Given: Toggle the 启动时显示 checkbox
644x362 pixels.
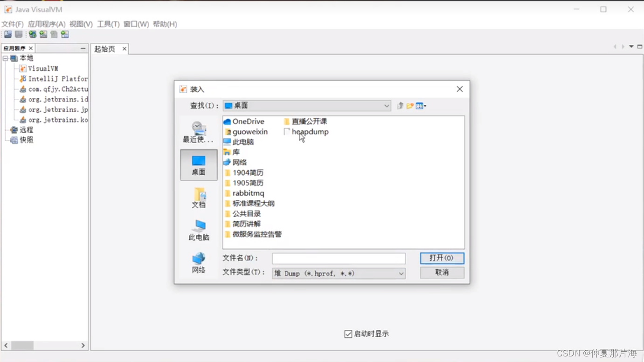Looking at the screenshot, I should [x=348, y=334].
